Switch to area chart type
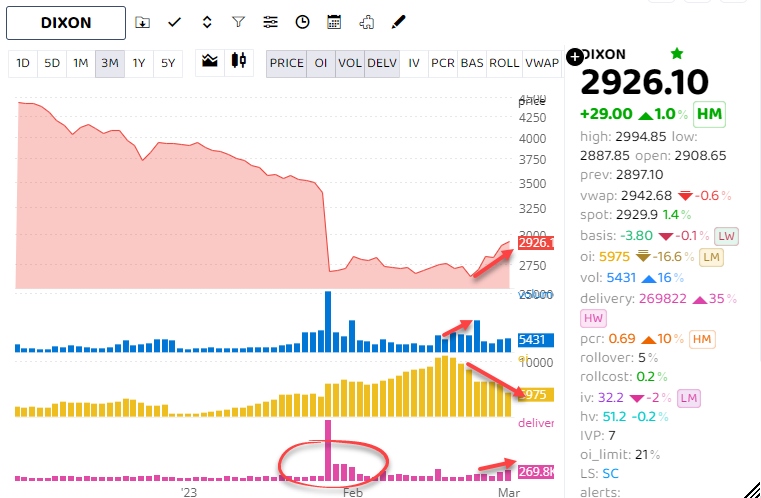 210,61
